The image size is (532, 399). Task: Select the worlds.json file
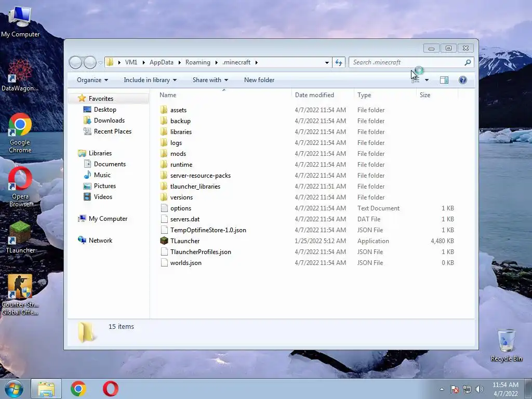coord(185,262)
